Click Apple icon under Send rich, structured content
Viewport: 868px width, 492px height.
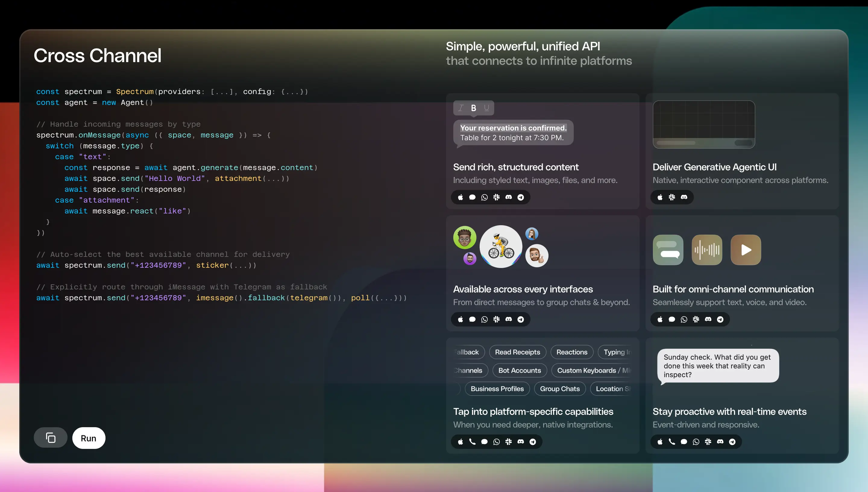coord(460,197)
